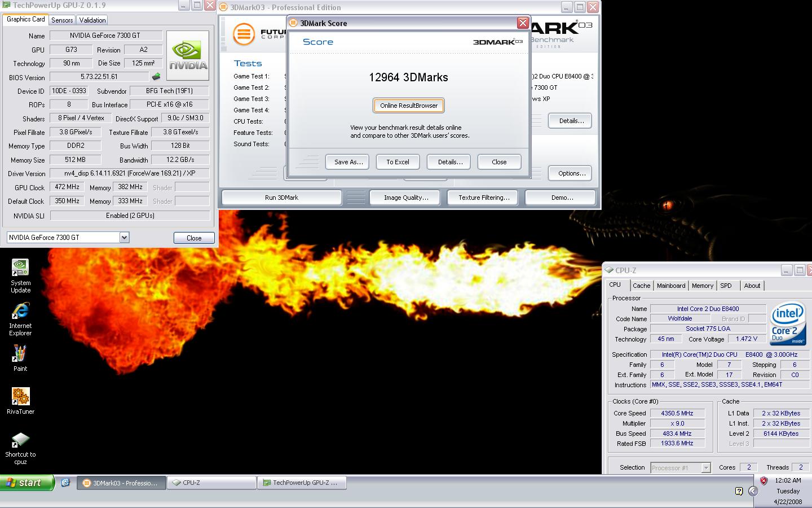Click the security shield tray icon
This screenshot has height=508, width=812.
764,481
